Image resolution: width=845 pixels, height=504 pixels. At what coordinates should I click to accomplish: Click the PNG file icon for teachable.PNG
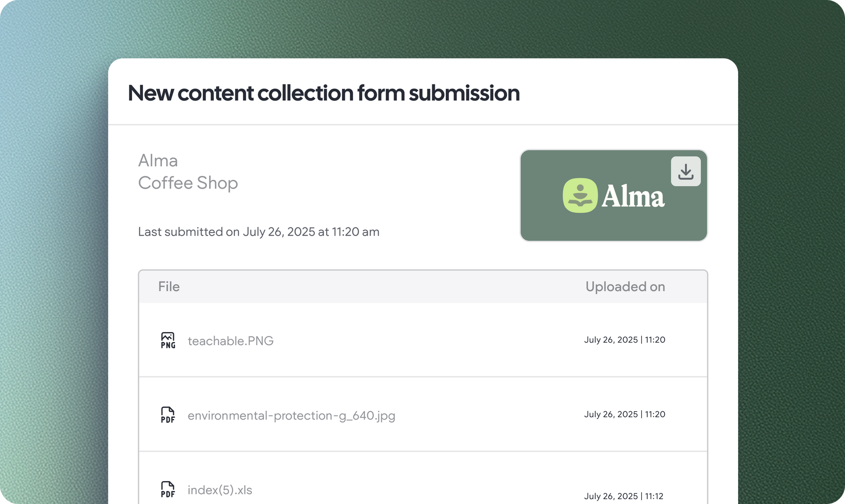[x=168, y=340]
